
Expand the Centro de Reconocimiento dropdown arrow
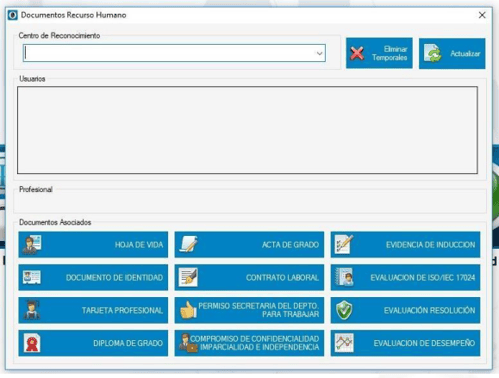319,53
